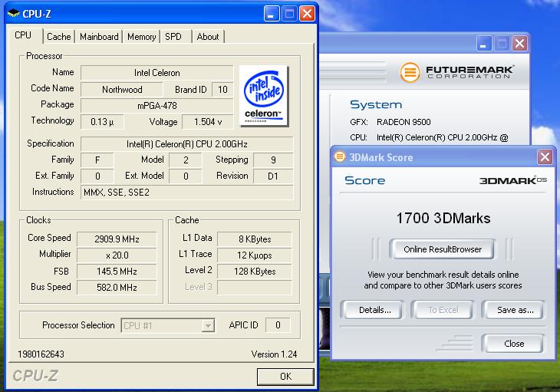560x392 pixels.
Task: Click the Stepping value '9'
Action: 273,160
